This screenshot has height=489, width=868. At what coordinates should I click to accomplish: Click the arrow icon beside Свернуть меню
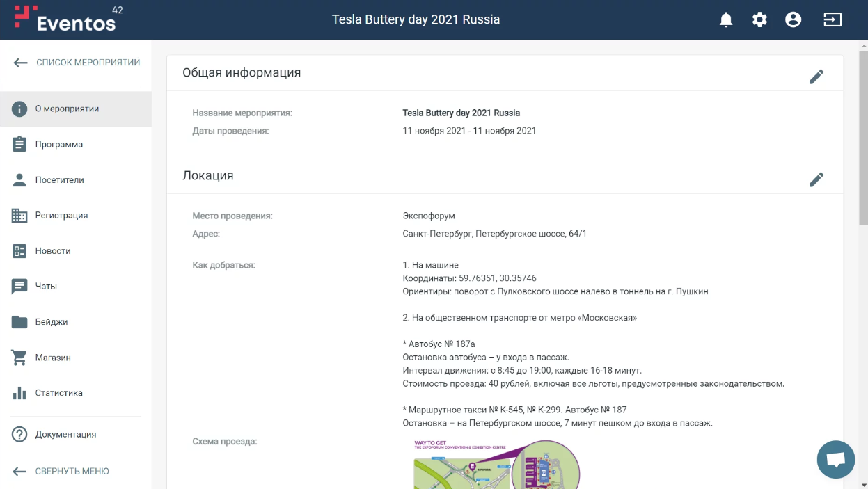[19, 471]
